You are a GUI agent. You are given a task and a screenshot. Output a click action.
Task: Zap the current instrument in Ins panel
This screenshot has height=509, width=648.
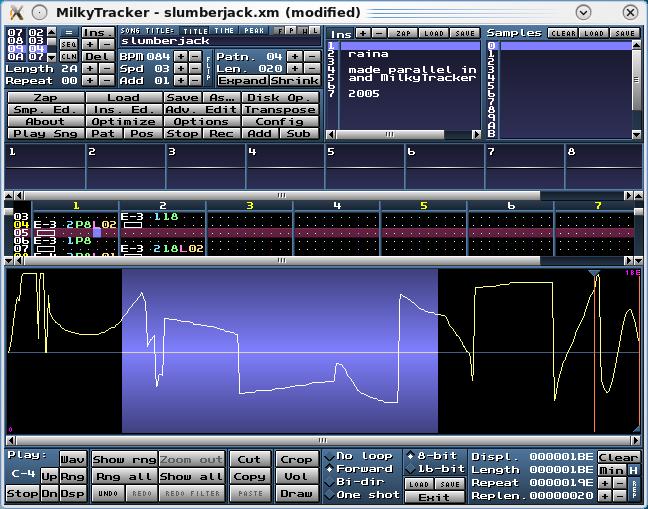click(403, 33)
